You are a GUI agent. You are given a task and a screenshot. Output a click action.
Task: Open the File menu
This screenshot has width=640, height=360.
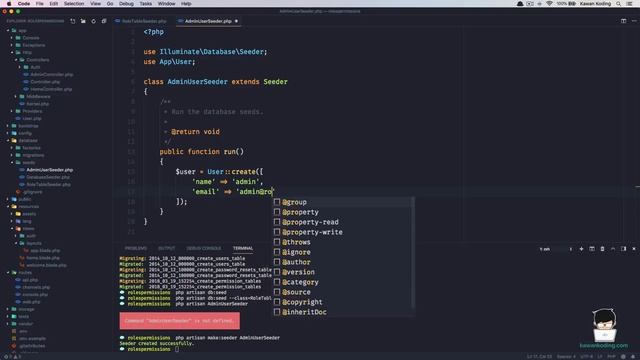(40, 4)
